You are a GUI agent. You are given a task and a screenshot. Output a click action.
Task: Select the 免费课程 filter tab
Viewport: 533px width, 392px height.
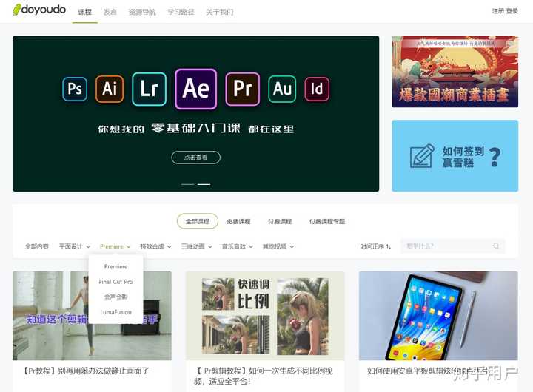click(238, 221)
